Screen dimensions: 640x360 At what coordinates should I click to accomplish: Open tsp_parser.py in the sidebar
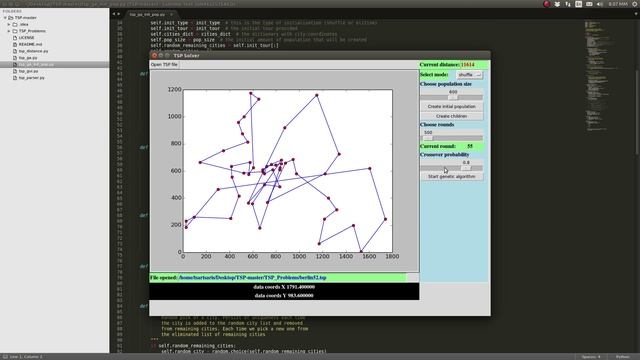point(31,78)
